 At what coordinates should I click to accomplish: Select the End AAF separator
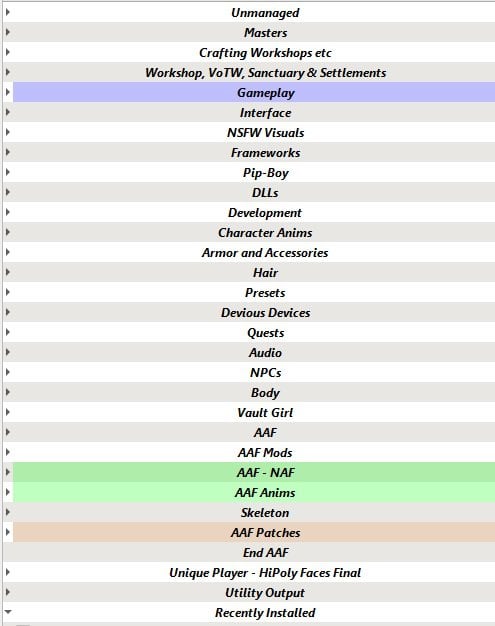(254, 552)
